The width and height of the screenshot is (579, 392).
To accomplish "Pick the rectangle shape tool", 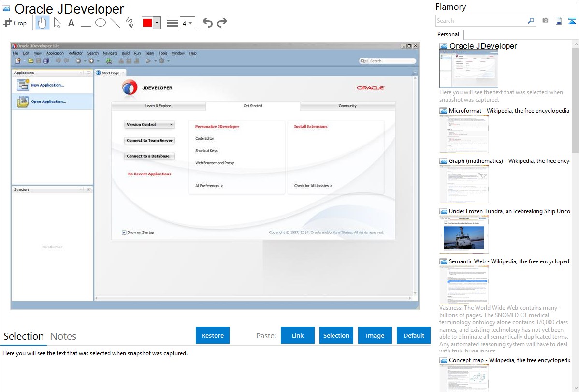I will pos(86,23).
